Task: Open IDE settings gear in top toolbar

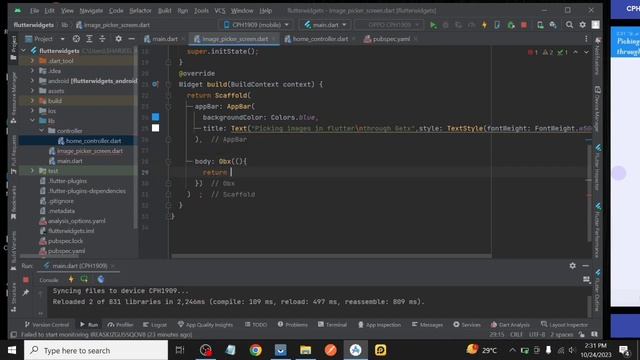Action: click(x=582, y=25)
